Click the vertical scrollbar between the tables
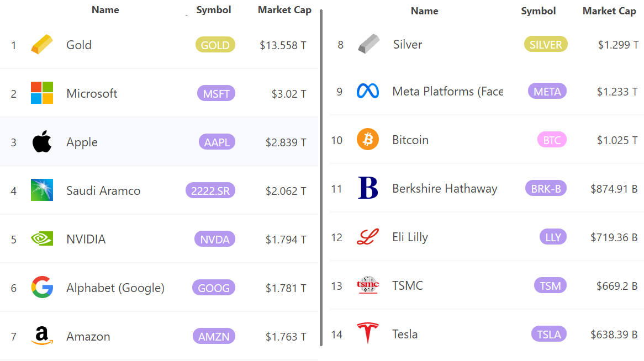The width and height of the screenshot is (644, 361). click(321, 177)
